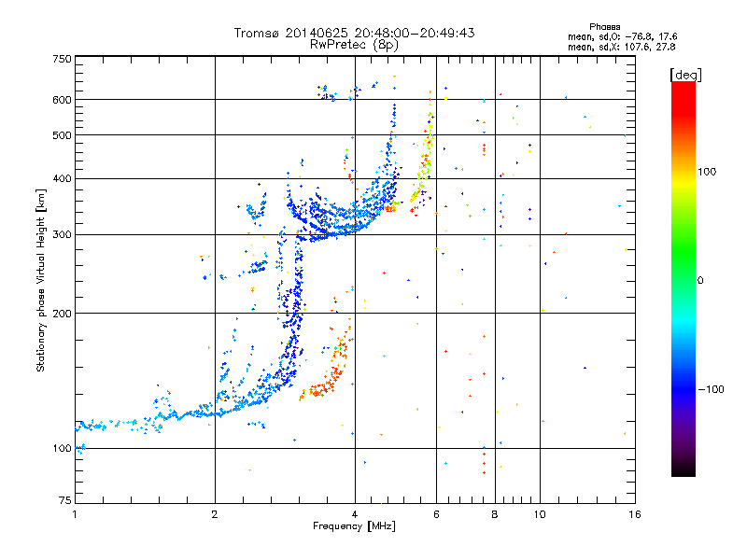The image size is (747, 560).
Task: Click the '6' frequency axis tick label
Action: [x=436, y=514]
